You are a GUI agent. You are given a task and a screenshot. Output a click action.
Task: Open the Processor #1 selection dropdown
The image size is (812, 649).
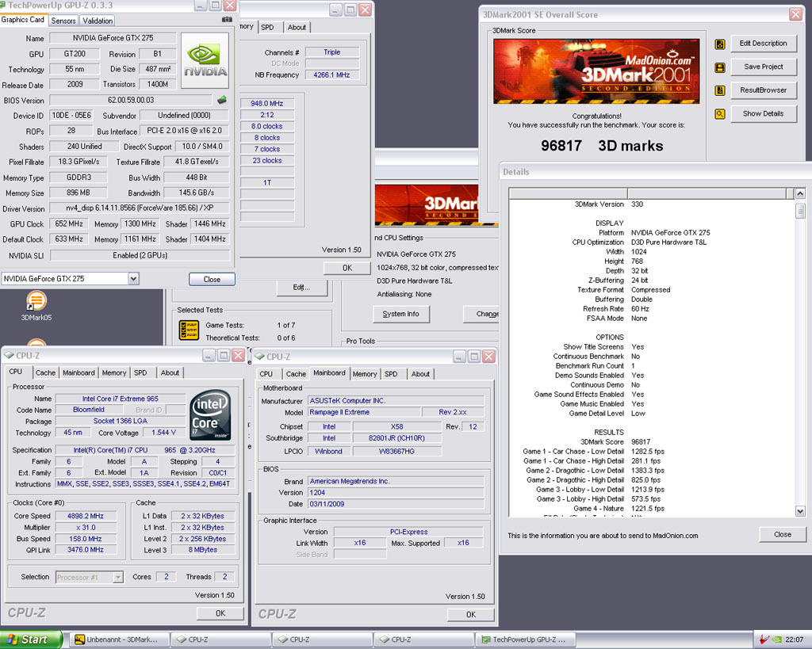[x=118, y=577]
